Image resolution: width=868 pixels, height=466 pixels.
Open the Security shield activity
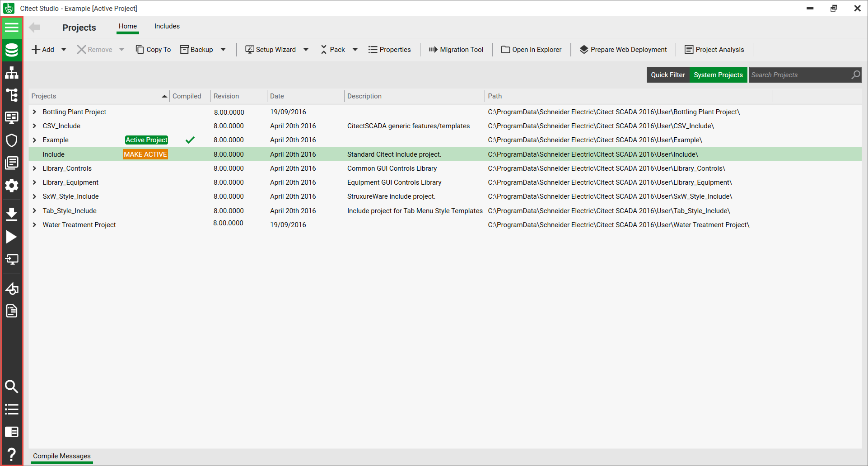tap(12, 140)
